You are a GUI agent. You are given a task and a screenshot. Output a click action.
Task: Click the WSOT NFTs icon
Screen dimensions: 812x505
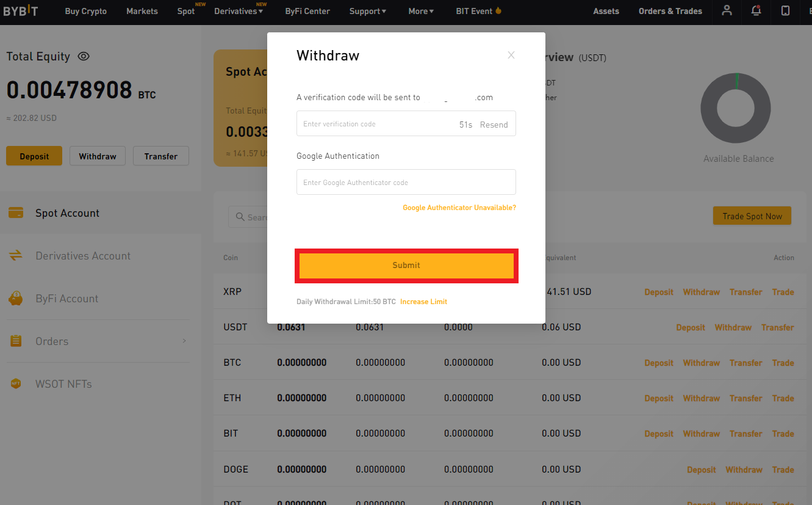pos(16,384)
